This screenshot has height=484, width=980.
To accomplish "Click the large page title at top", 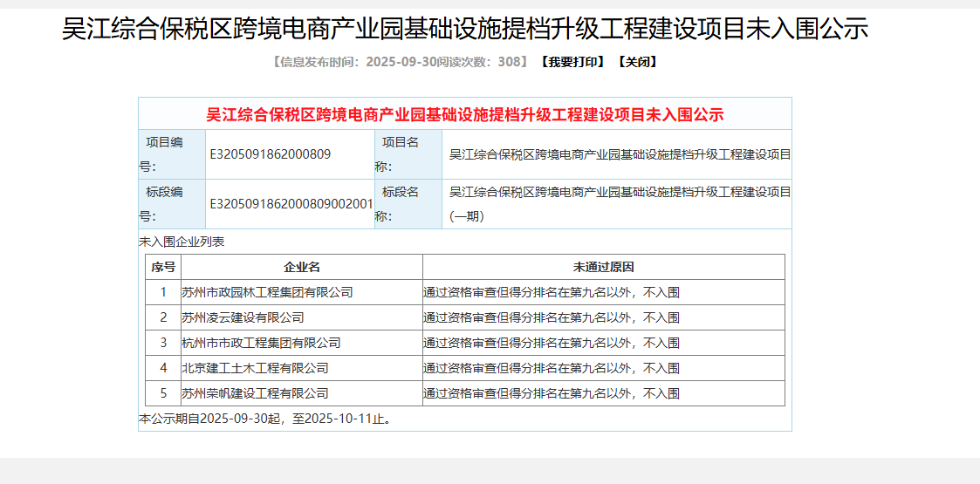I will (464, 29).
